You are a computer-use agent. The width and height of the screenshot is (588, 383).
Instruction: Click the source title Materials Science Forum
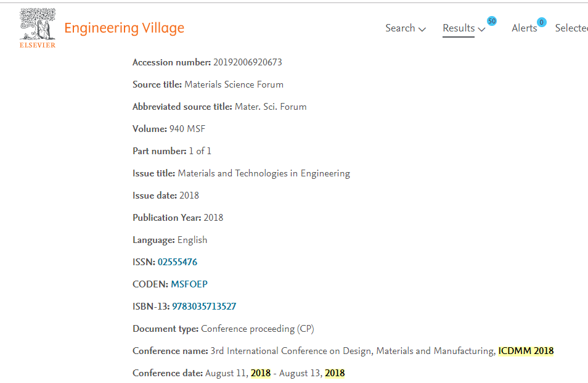[x=234, y=84]
